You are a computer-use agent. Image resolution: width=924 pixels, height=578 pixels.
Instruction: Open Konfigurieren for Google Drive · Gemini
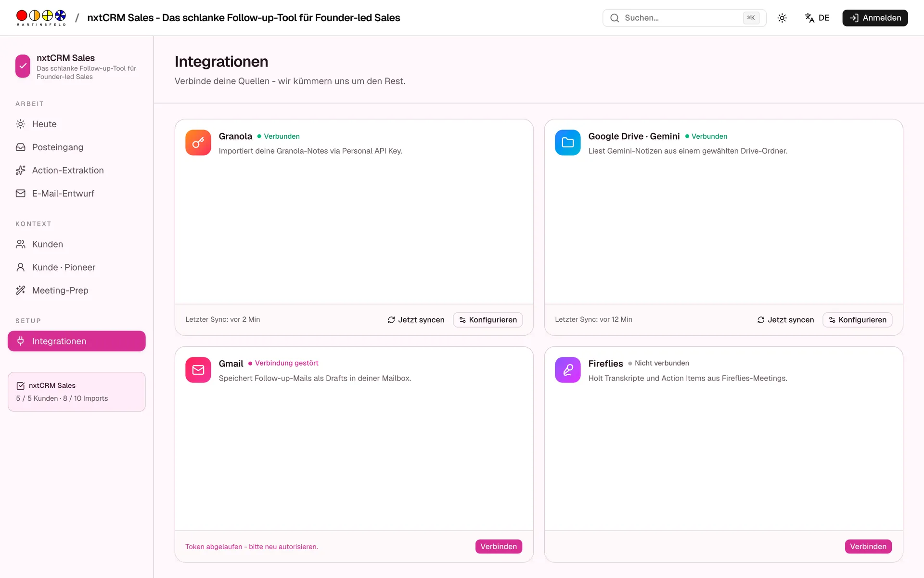pyautogui.click(x=858, y=320)
